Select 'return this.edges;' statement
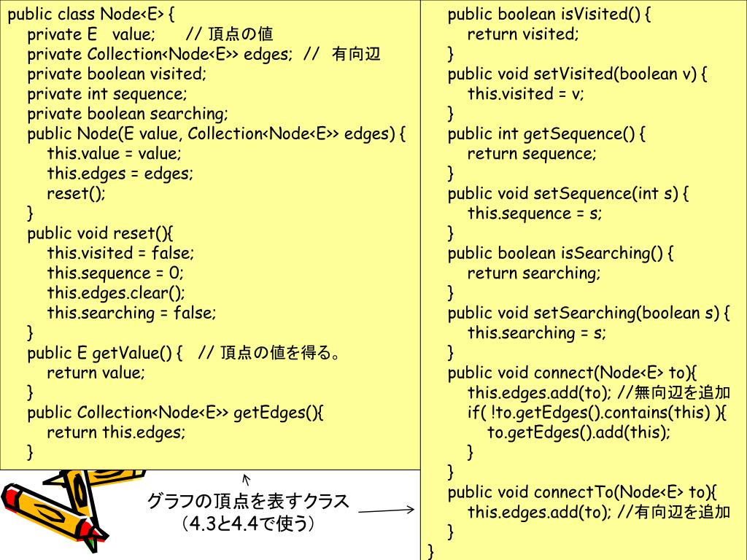Screen dimensions: 747x560 click(x=116, y=433)
